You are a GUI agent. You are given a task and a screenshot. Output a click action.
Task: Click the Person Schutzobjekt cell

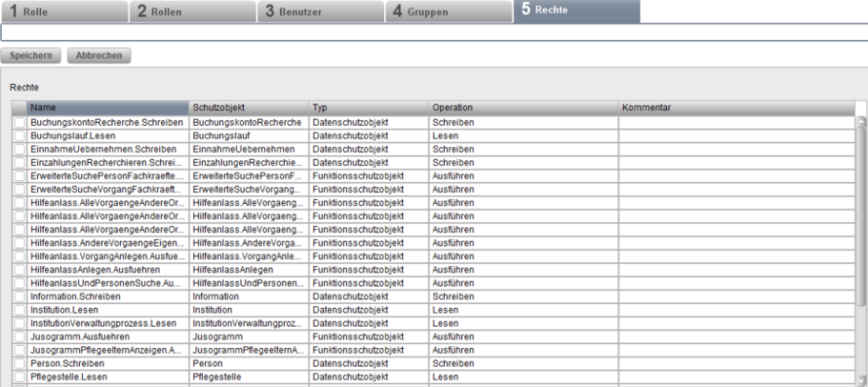249,364
